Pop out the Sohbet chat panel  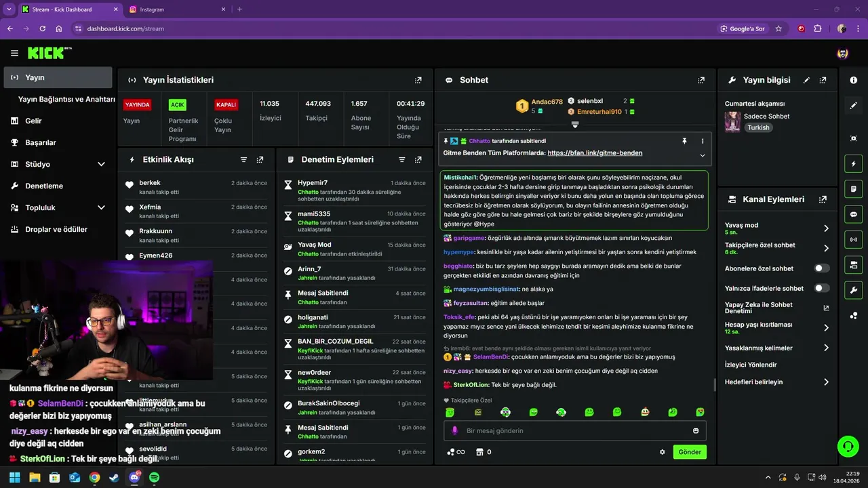pos(701,80)
